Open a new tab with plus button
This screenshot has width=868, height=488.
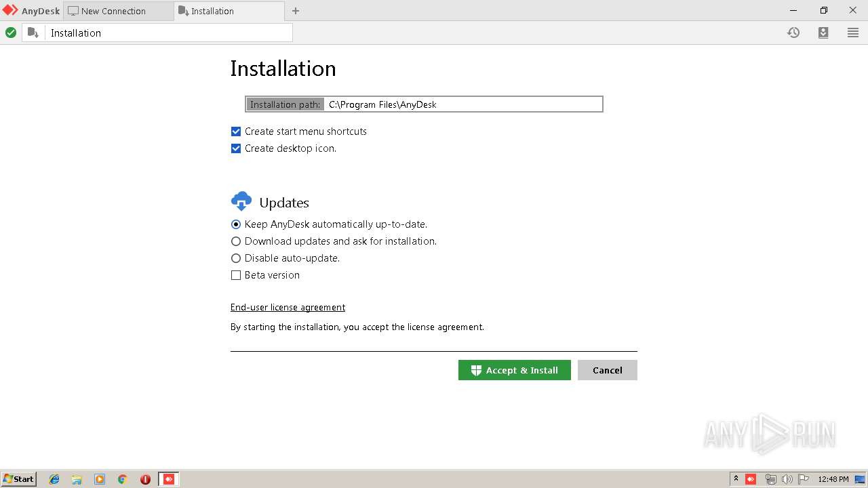click(x=296, y=11)
